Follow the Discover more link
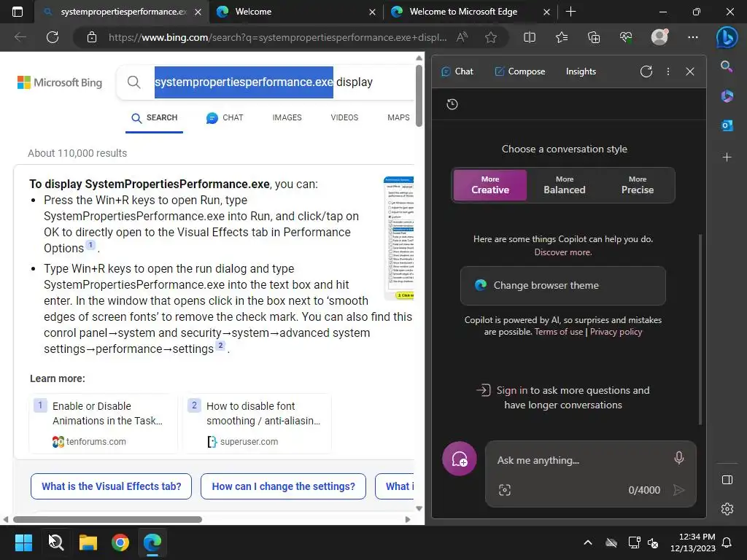747x560 pixels. pyautogui.click(x=562, y=252)
